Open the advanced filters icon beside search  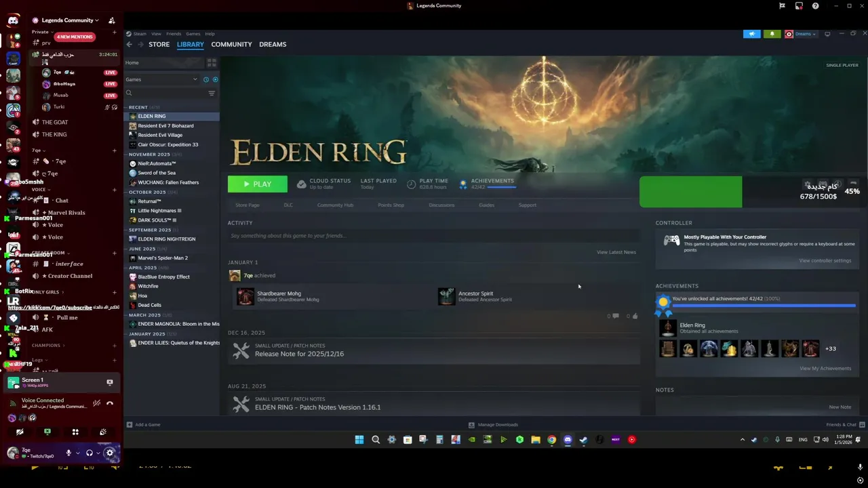pos(212,93)
